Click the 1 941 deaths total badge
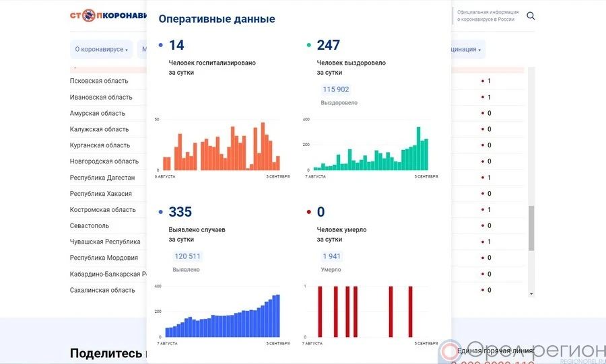Viewport: 606px width, 364px height. (x=331, y=256)
